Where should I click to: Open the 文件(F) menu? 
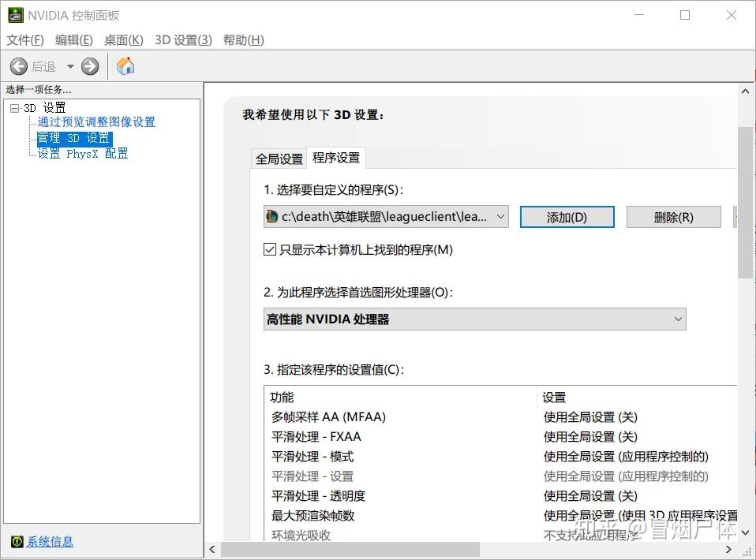[25, 40]
